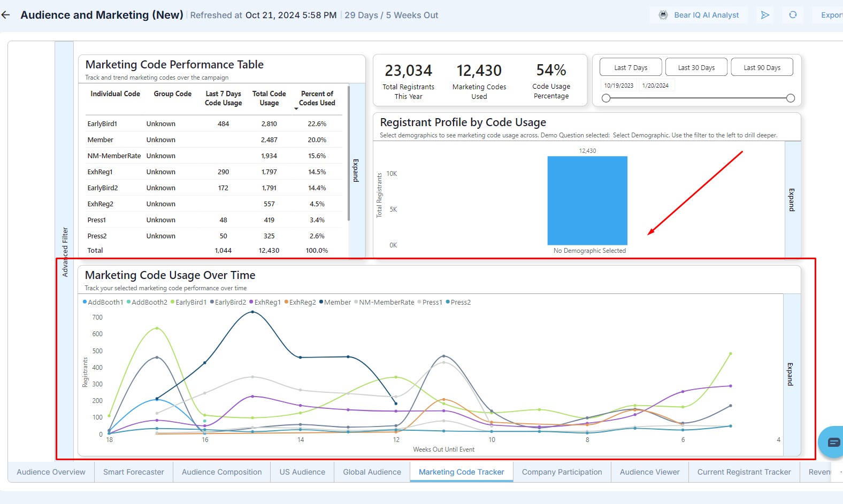
Task: Click the blue No Demographic Selected bar
Action: pyautogui.click(x=587, y=200)
